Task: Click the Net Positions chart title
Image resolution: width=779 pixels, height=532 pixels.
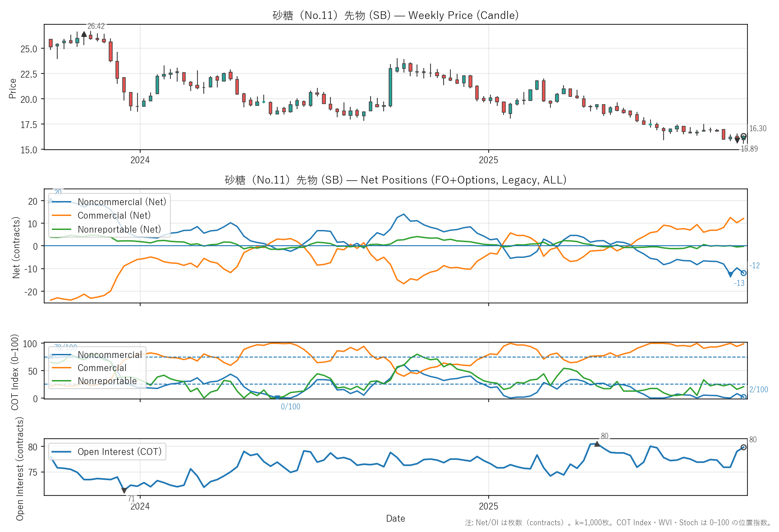Action: click(395, 180)
